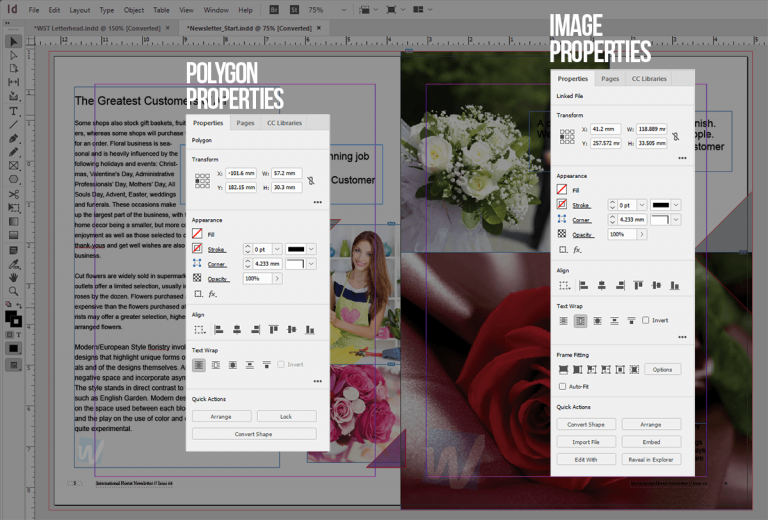Select the Scissors tool
Viewport: 768px width, 520px height.
pos(14,194)
